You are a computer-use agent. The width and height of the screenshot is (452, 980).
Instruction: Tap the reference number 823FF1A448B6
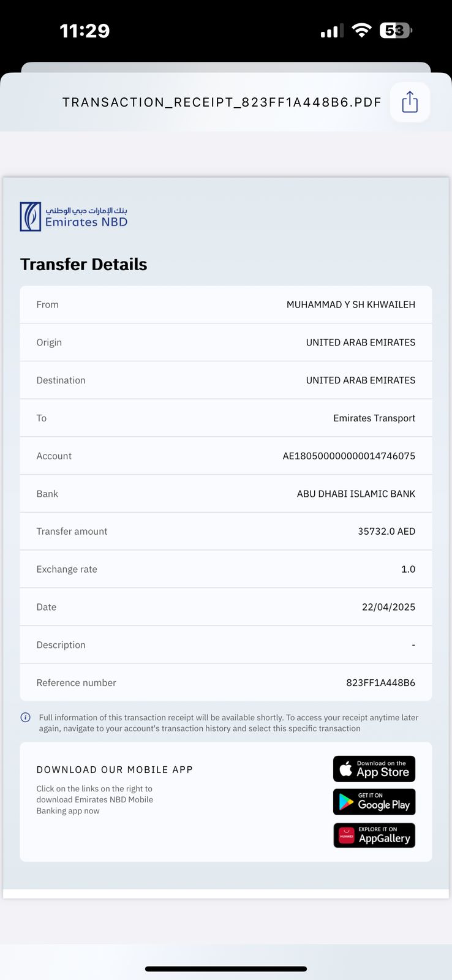click(x=381, y=682)
